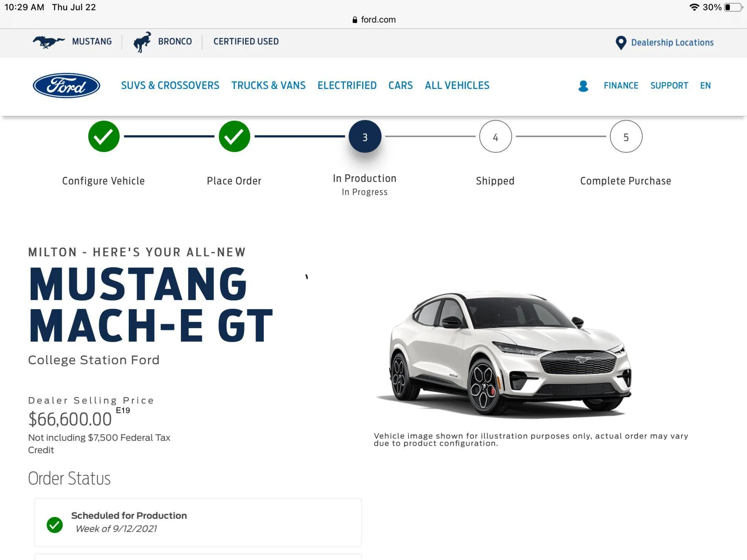Open Dealership Locations link
The height and width of the screenshot is (560, 747).
[672, 42]
